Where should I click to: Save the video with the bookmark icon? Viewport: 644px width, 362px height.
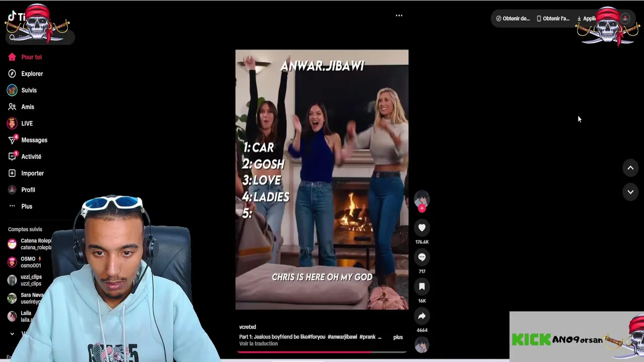[x=422, y=287]
